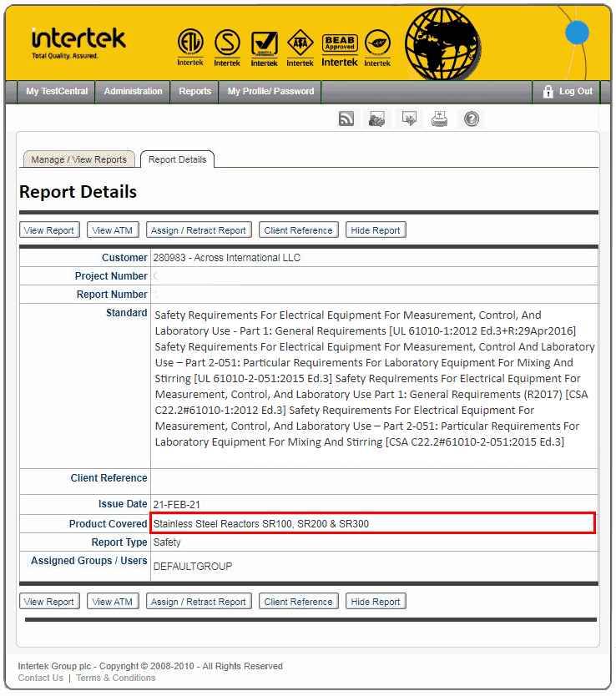Click the padlock icon beside Log Out
The image size is (616, 696).
[x=548, y=92]
